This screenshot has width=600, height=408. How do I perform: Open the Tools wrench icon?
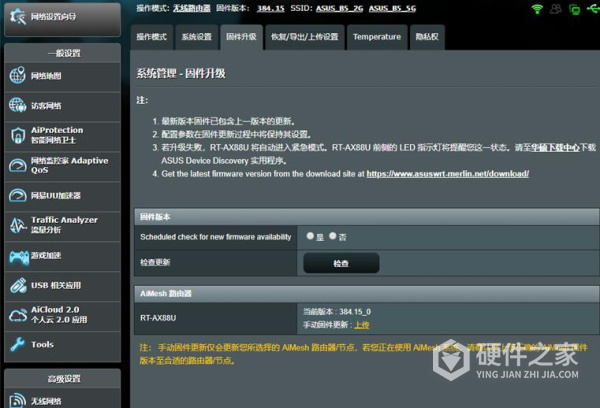click(x=18, y=344)
